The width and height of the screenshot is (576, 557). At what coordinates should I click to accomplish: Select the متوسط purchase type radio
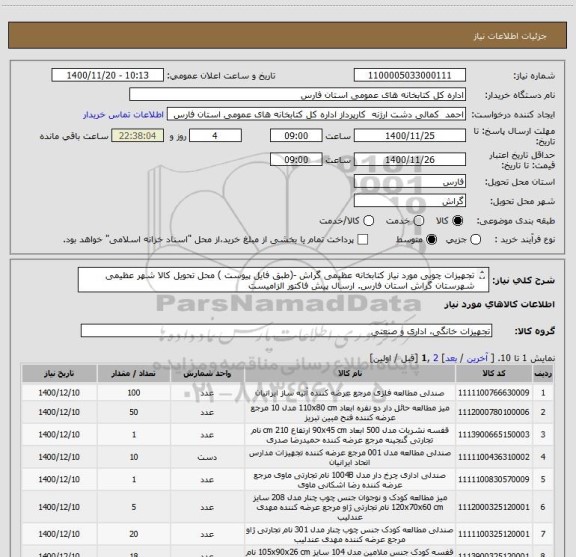[x=431, y=240]
